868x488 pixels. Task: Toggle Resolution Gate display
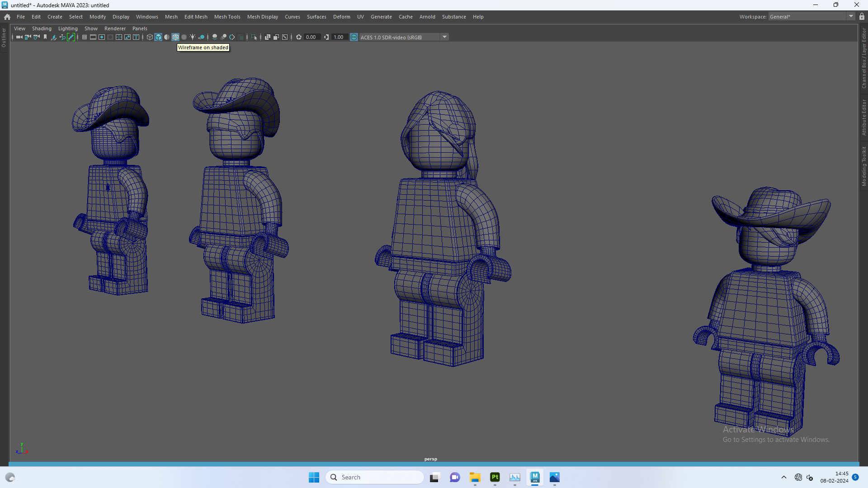(102, 37)
